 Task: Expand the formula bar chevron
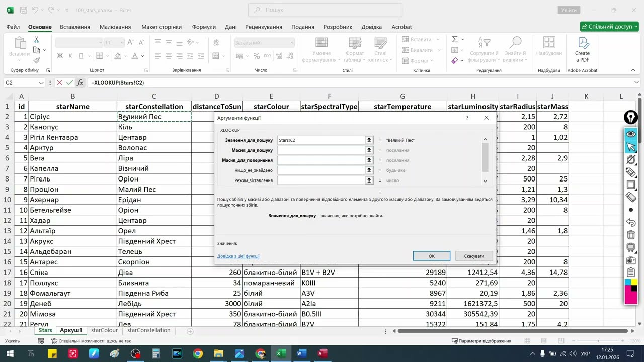tap(637, 82)
